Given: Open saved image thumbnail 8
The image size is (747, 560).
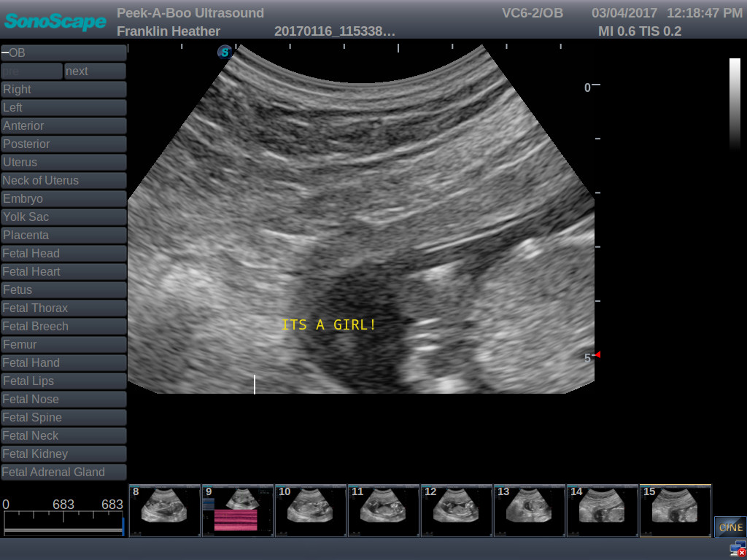Looking at the screenshot, I should (164, 510).
